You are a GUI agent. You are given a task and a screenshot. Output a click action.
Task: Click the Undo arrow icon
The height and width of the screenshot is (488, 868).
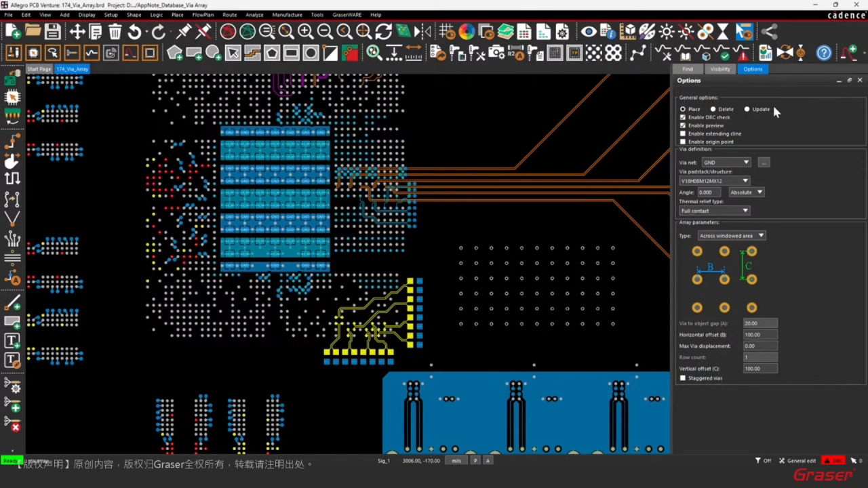point(135,31)
